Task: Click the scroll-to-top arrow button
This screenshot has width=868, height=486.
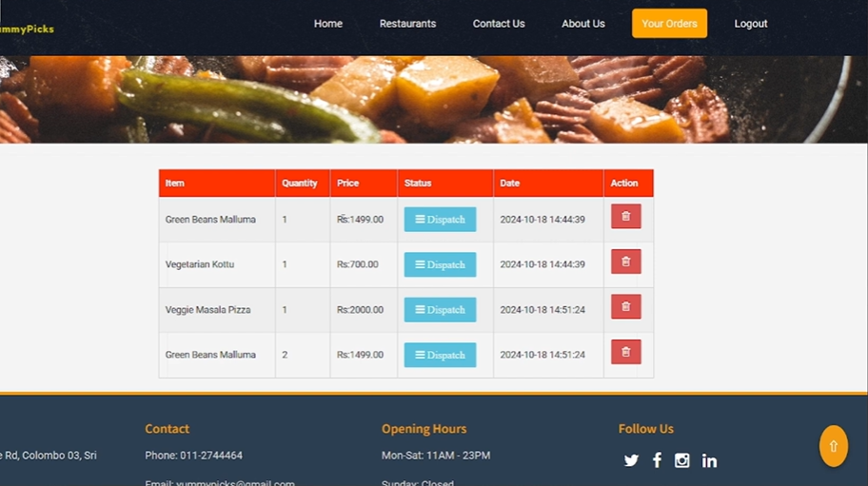Action: point(833,446)
